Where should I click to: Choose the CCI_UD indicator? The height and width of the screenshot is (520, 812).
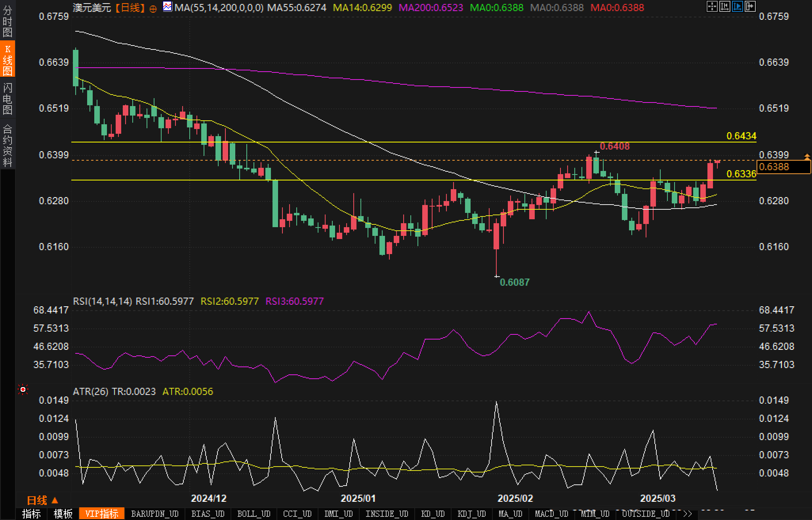click(x=297, y=514)
